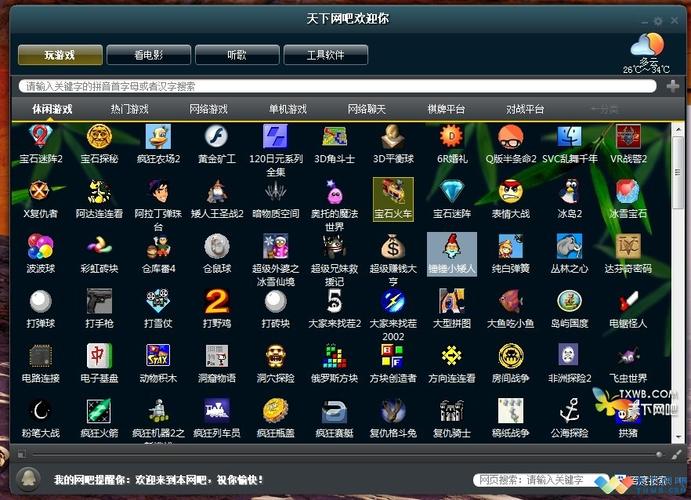Click the plus icon beside search bar
Screen dimensions: 691x500
click(x=672, y=86)
